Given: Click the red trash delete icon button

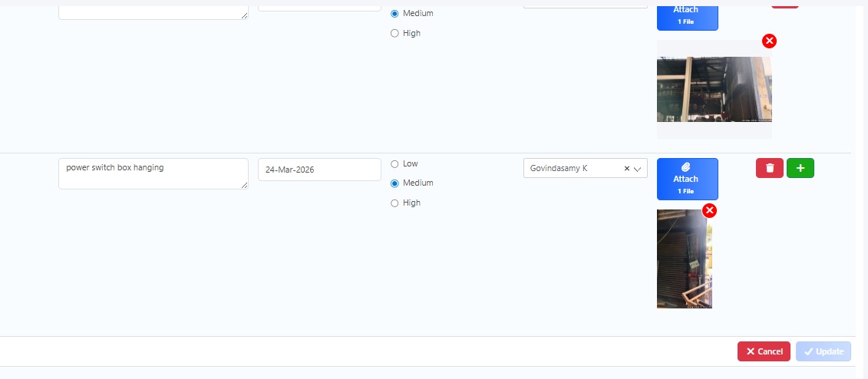Looking at the screenshot, I should 770,168.
